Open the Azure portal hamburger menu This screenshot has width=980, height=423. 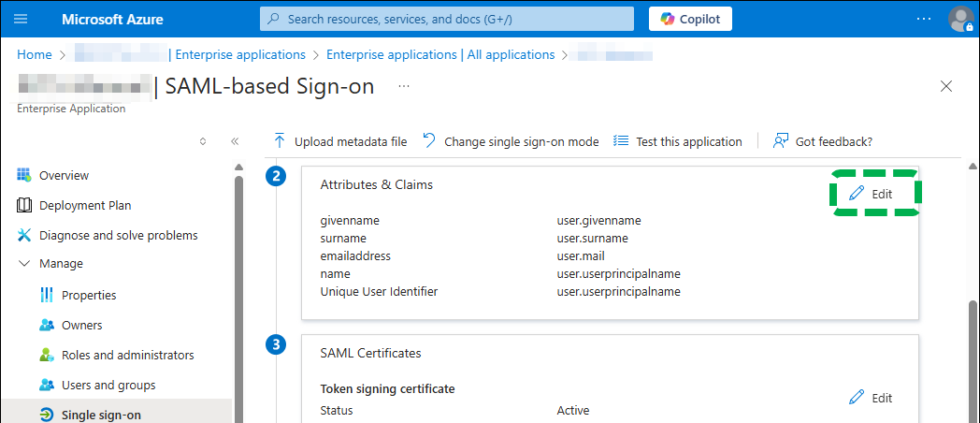coord(22,19)
